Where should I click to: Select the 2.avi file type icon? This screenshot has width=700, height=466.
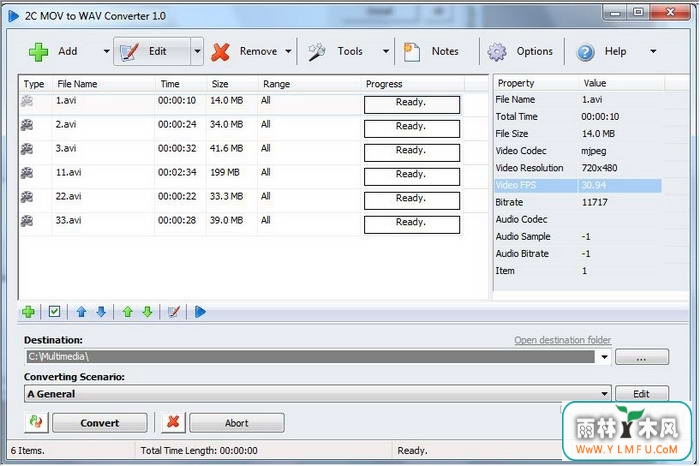(27, 125)
